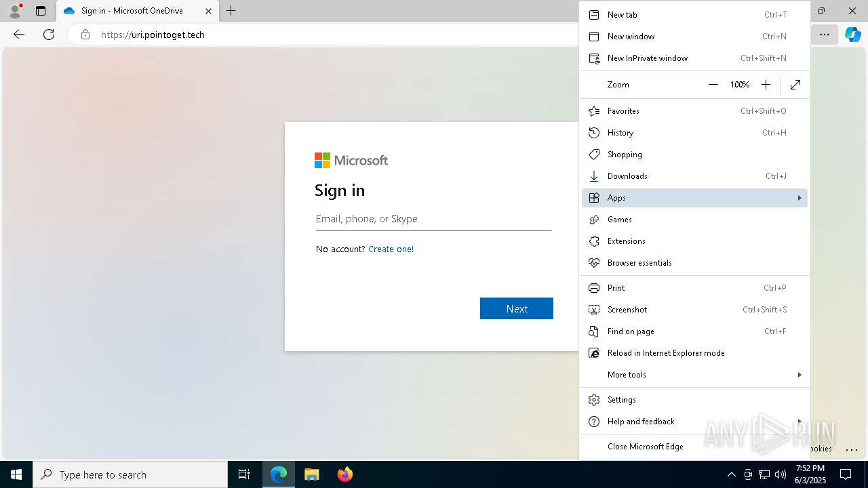Open Settings from the menu

694,400
